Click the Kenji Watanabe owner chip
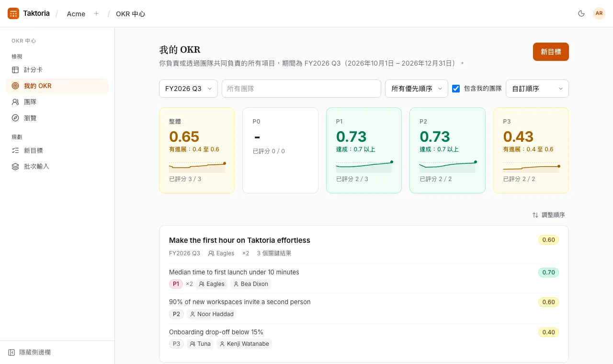The image size is (613, 364). click(x=244, y=344)
